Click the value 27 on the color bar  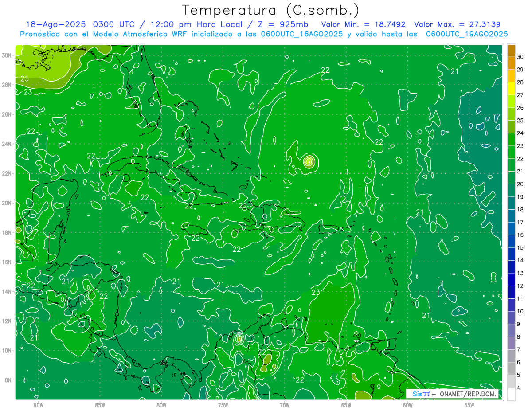[x=520, y=95]
